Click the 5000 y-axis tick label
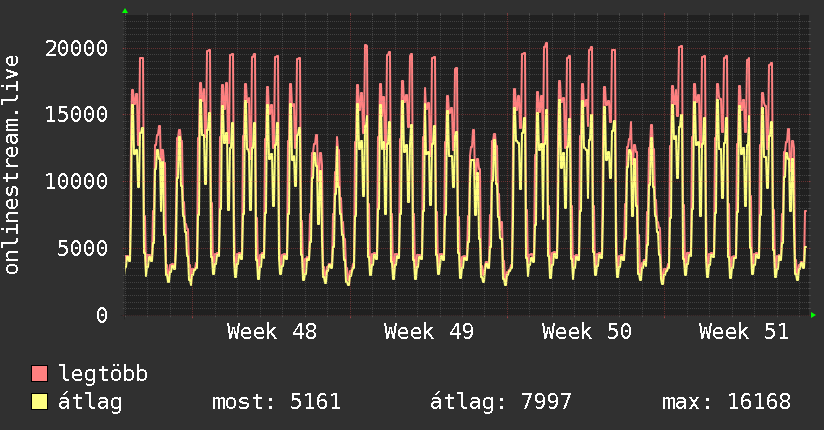The height and width of the screenshot is (430, 824). click(x=83, y=248)
